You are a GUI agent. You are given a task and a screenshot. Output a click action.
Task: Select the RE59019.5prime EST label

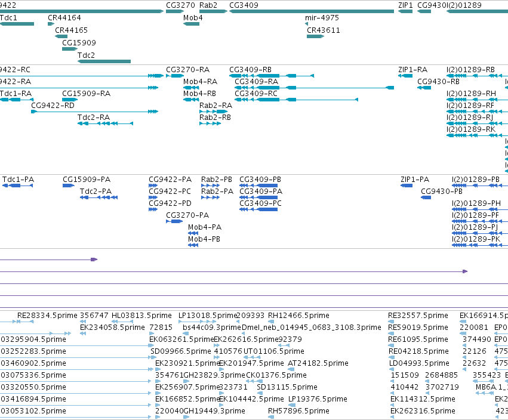418,328
